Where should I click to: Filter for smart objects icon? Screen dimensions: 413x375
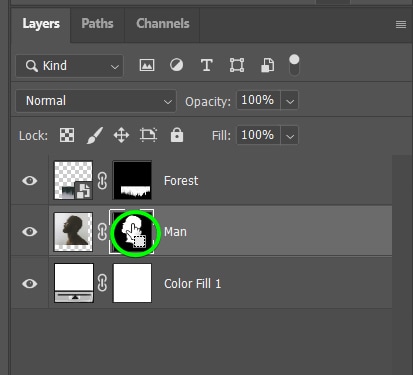[x=267, y=65]
